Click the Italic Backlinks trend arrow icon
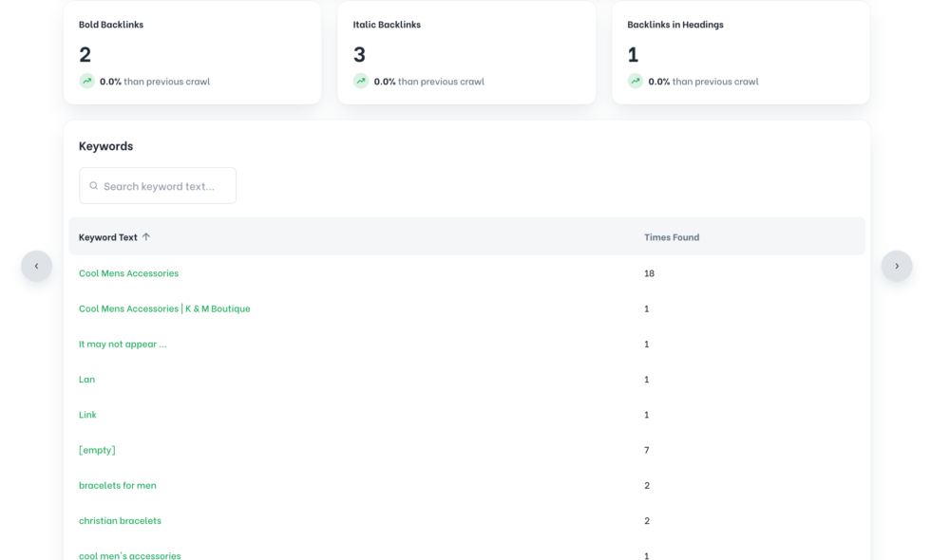 point(361,81)
